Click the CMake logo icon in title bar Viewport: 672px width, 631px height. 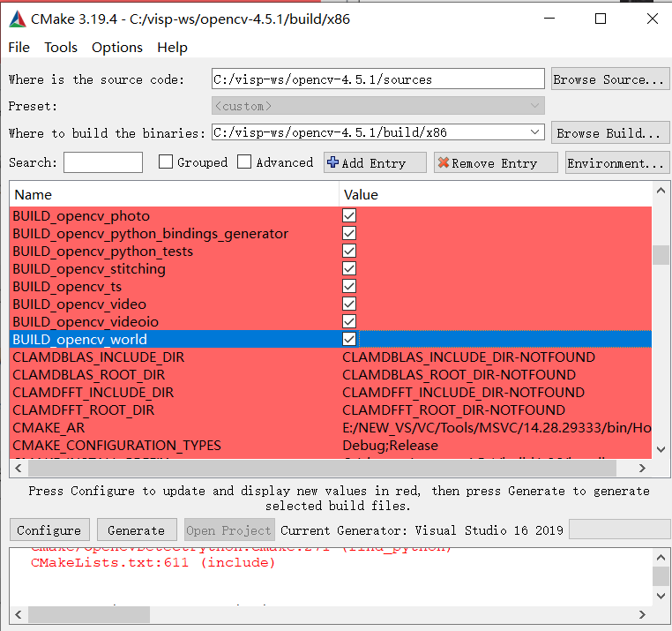(x=18, y=19)
